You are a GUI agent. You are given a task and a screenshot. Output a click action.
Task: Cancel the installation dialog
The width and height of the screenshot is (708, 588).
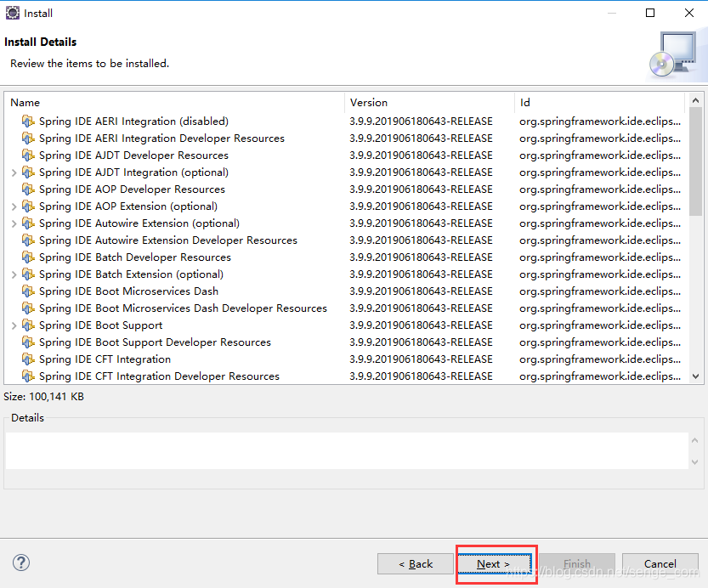coord(660,564)
